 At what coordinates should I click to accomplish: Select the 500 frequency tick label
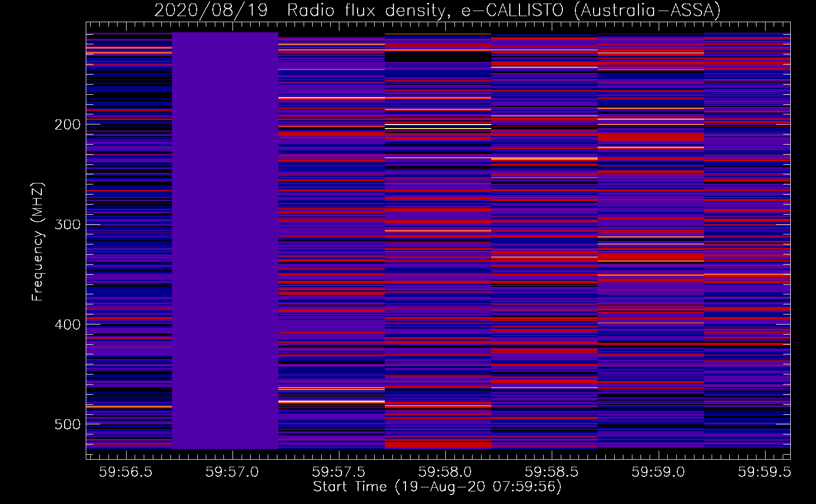click(x=68, y=424)
